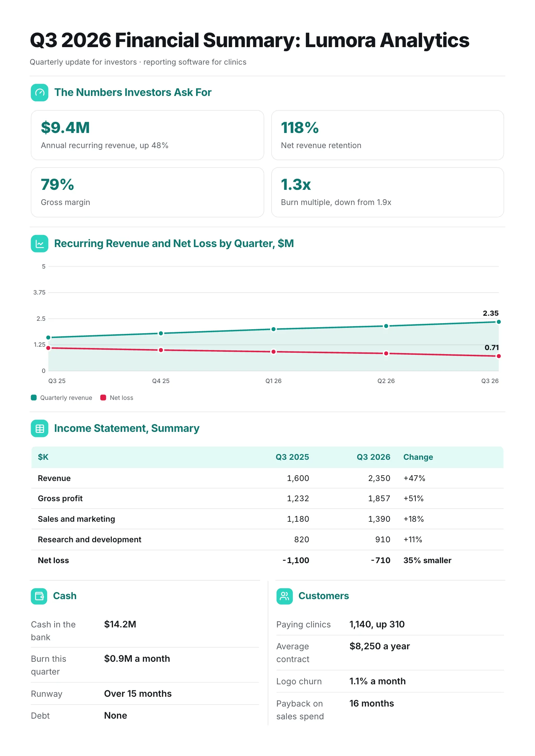Click the 1.3x burn multiple card
The image size is (535, 756).
tap(387, 192)
